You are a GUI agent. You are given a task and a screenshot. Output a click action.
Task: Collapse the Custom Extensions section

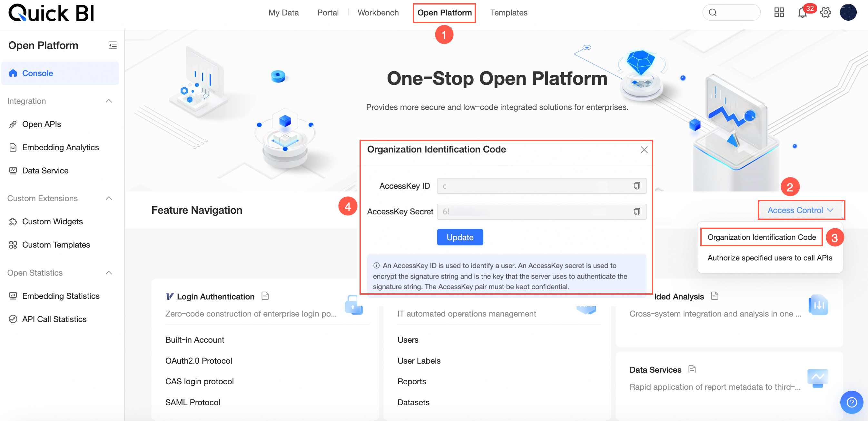tap(108, 198)
